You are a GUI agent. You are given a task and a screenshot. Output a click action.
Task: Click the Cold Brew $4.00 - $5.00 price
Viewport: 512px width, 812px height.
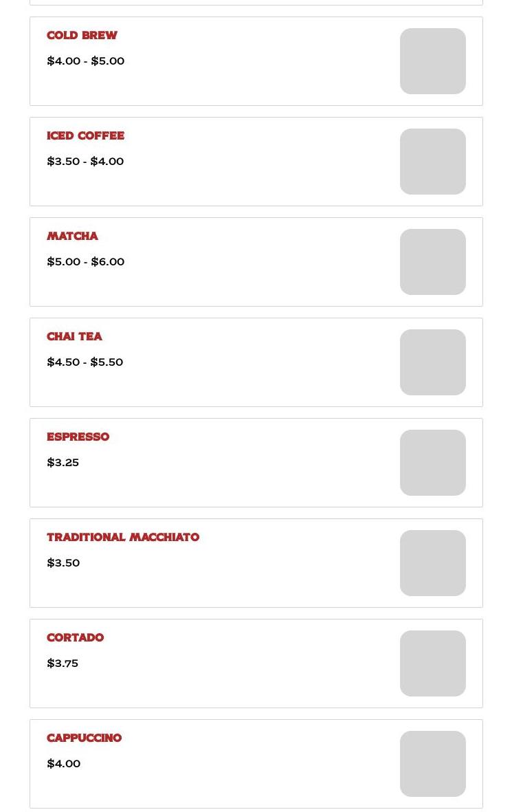coord(85,61)
